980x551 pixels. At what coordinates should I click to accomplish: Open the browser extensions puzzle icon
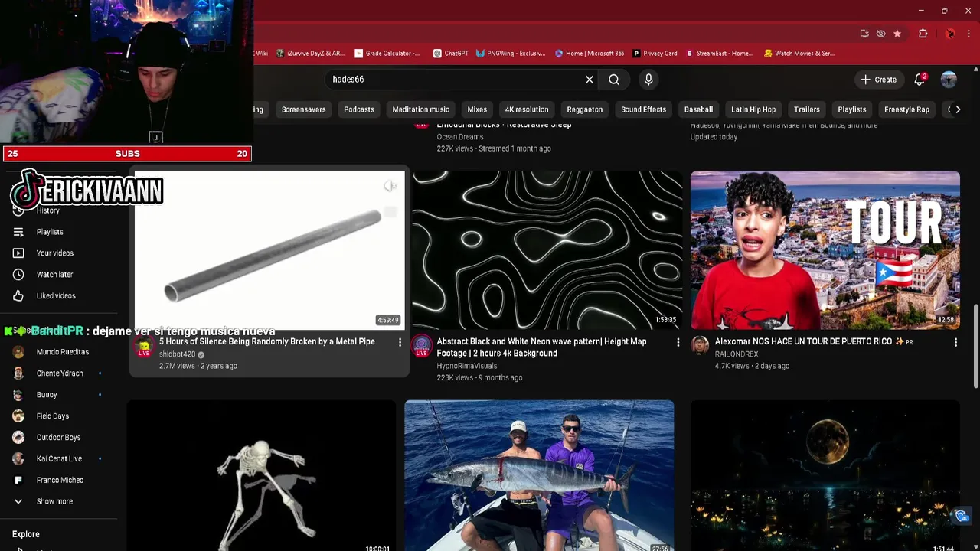[x=923, y=34]
